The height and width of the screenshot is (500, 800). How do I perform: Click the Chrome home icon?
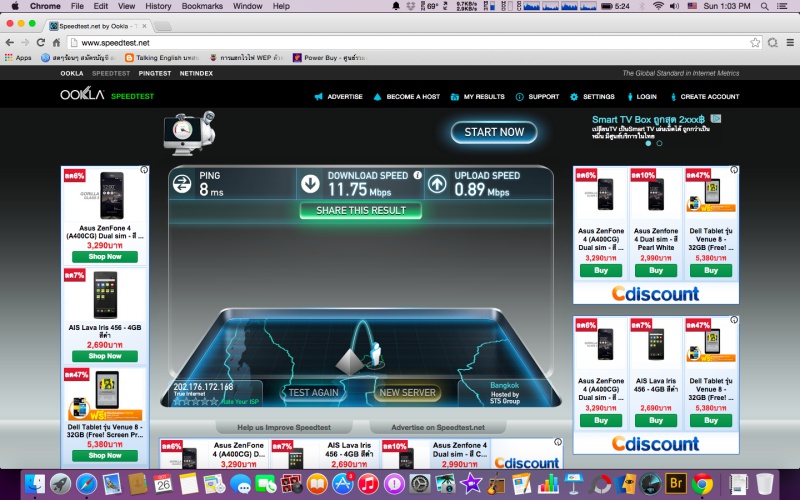pos(56,42)
